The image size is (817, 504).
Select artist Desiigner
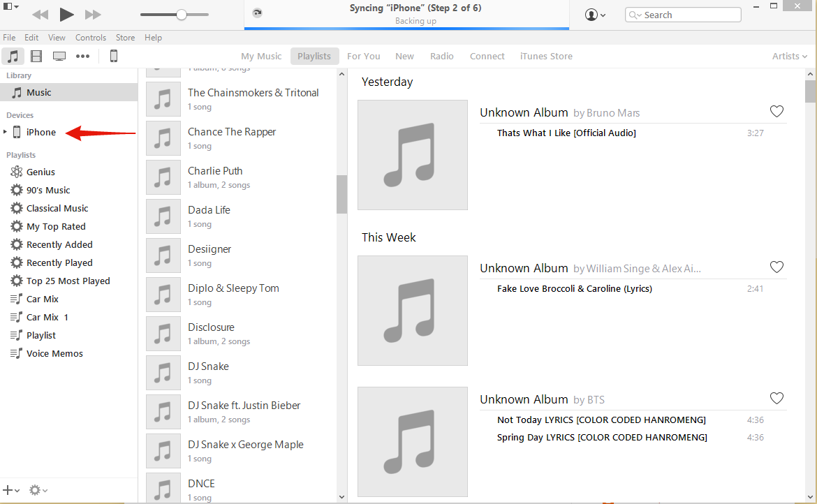coord(240,255)
